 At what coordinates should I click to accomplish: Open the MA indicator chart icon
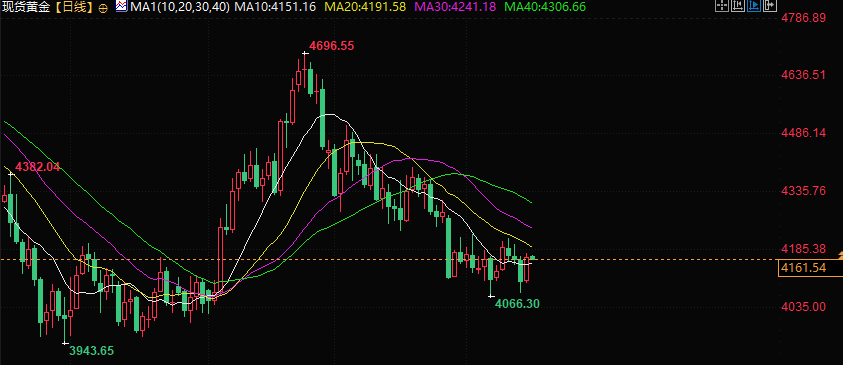(x=121, y=7)
